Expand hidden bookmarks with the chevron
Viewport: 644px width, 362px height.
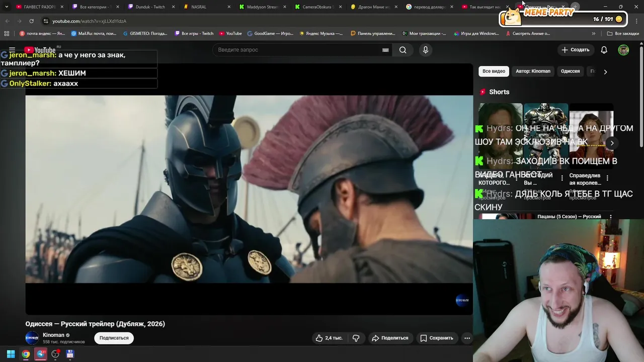[x=594, y=34]
